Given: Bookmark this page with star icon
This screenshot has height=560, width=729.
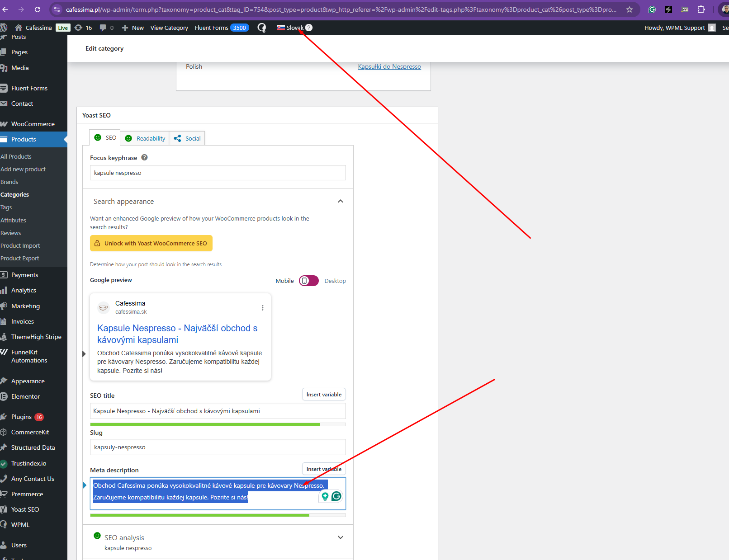Looking at the screenshot, I should point(629,9).
